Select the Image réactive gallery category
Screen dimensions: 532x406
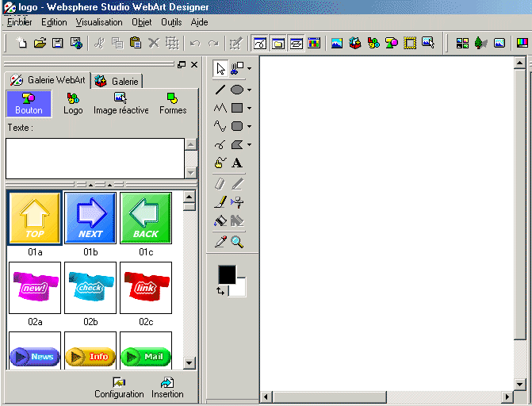pos(121,104)
